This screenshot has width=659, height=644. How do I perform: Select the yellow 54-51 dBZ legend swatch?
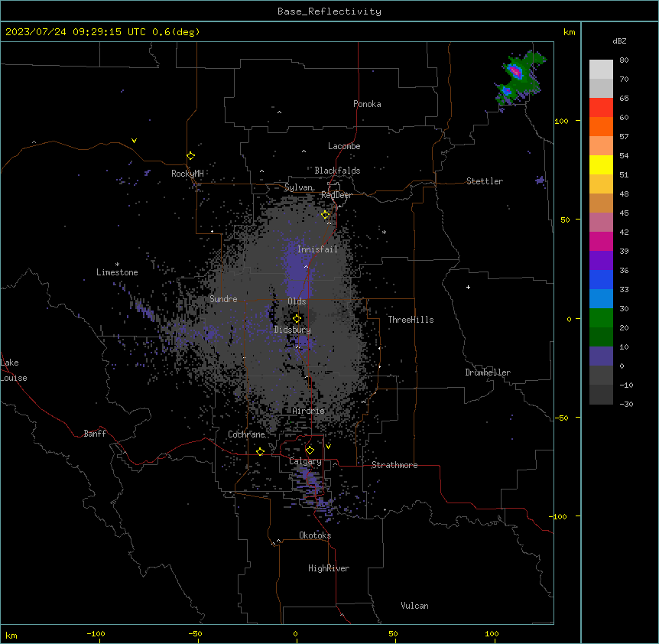point(601,164)
